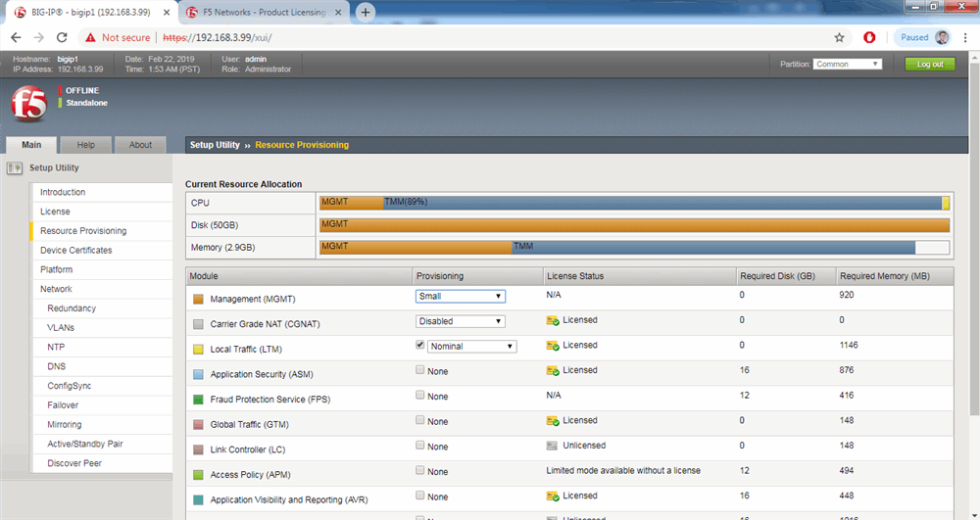The height and width of the screenshot is (520, 980).
Task: Click the License Status column header
Action: tap(640, 276)
